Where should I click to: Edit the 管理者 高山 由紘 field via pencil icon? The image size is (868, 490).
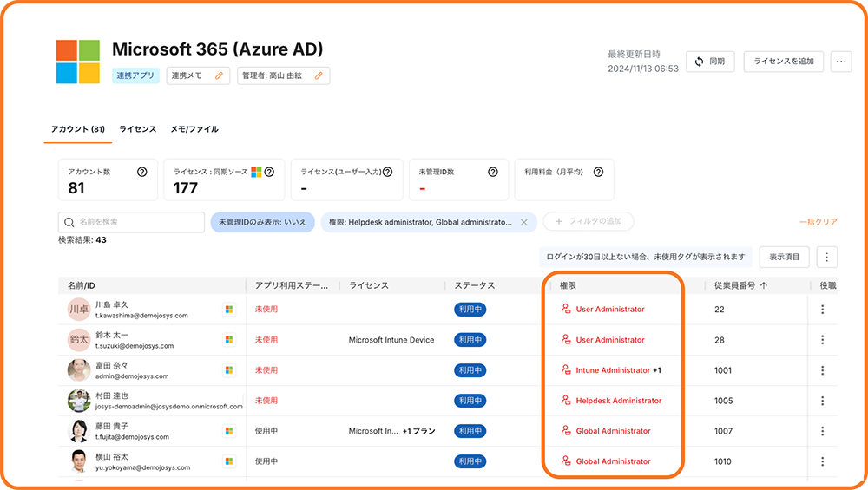[319, 75]
